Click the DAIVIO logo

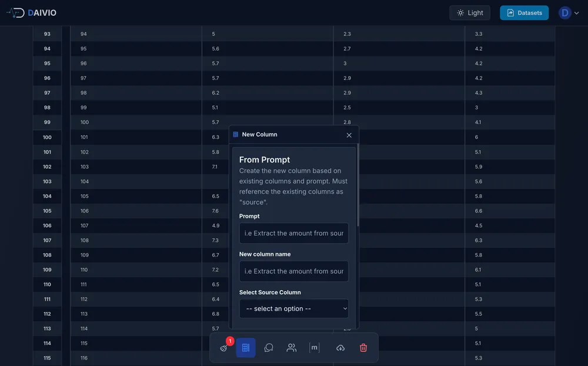point(32,12)
